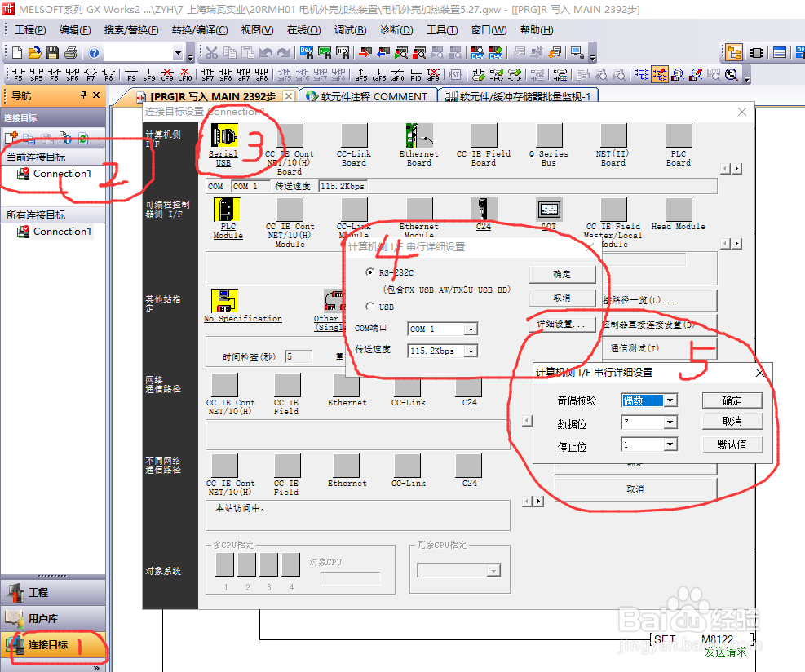Select the RS-232C radio button
This screenshot has width=805, height=672.
(x=369, y=272)
